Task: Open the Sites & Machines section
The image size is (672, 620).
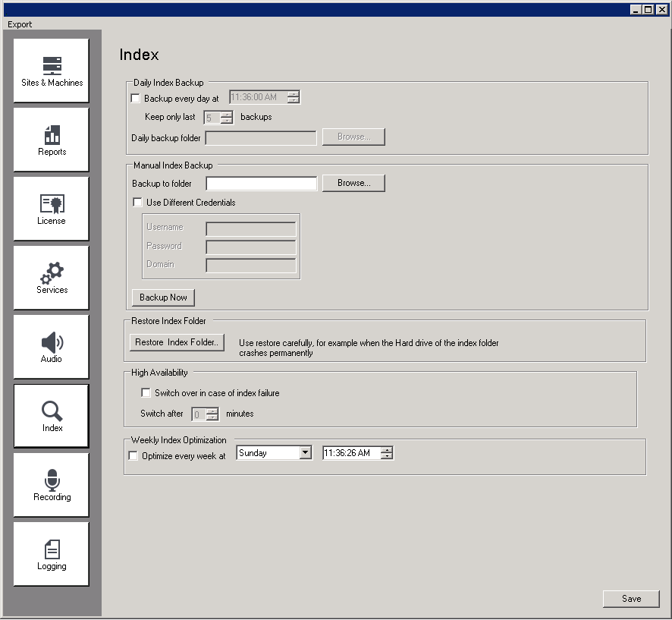Action: coord(52,71)
